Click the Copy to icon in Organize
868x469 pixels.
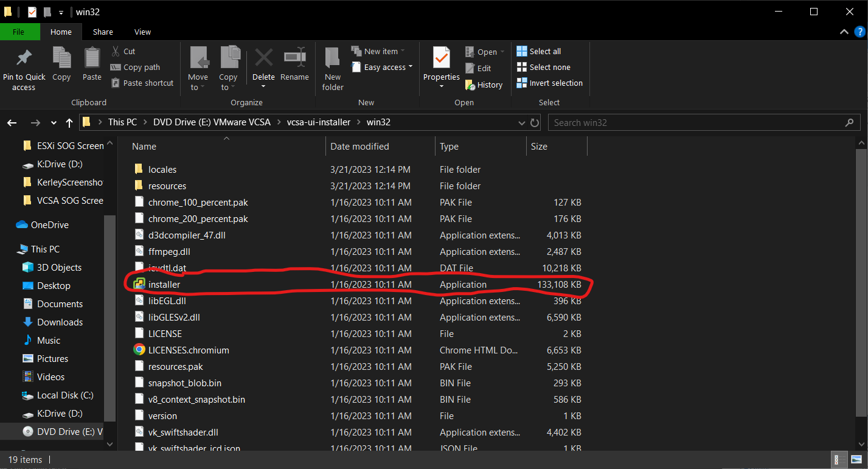[x=229, y=58]
